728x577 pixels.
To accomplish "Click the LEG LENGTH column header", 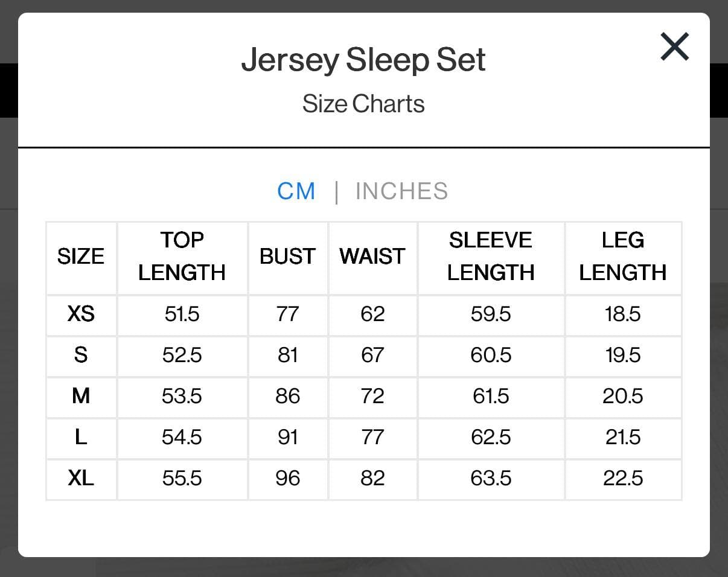I will pyautogui.click(x=623, y=257).
